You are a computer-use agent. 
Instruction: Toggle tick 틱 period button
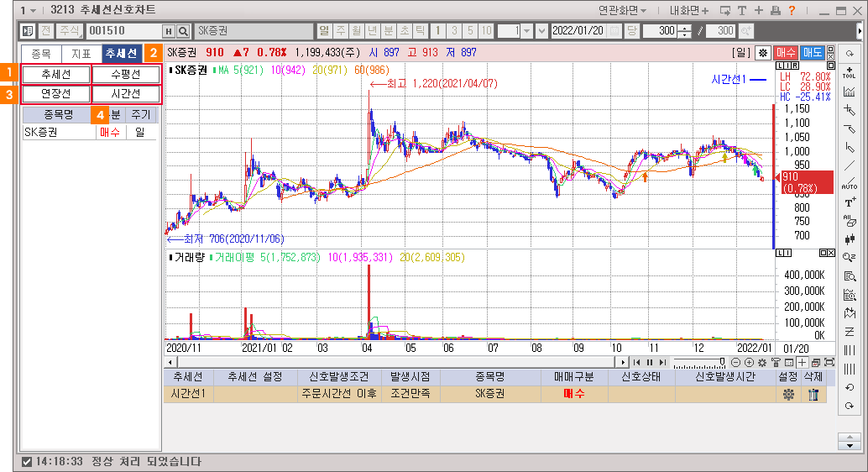tap(421, 31)
